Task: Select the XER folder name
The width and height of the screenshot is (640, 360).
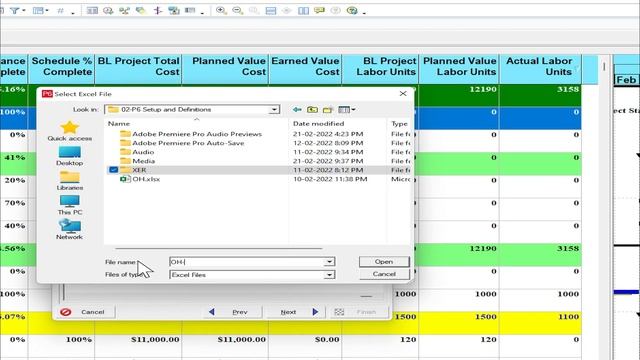Action: coord(139,170)
